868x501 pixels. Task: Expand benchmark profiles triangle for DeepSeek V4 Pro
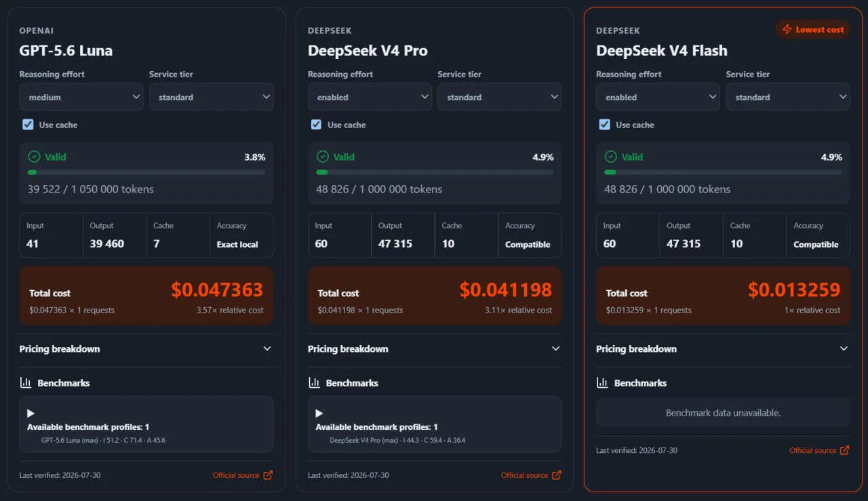click(319, 414)
